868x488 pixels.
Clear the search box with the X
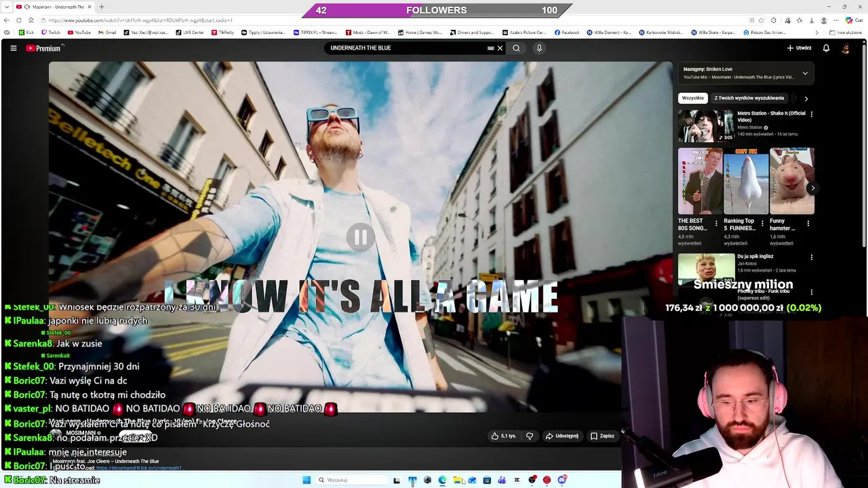(500, 48)
